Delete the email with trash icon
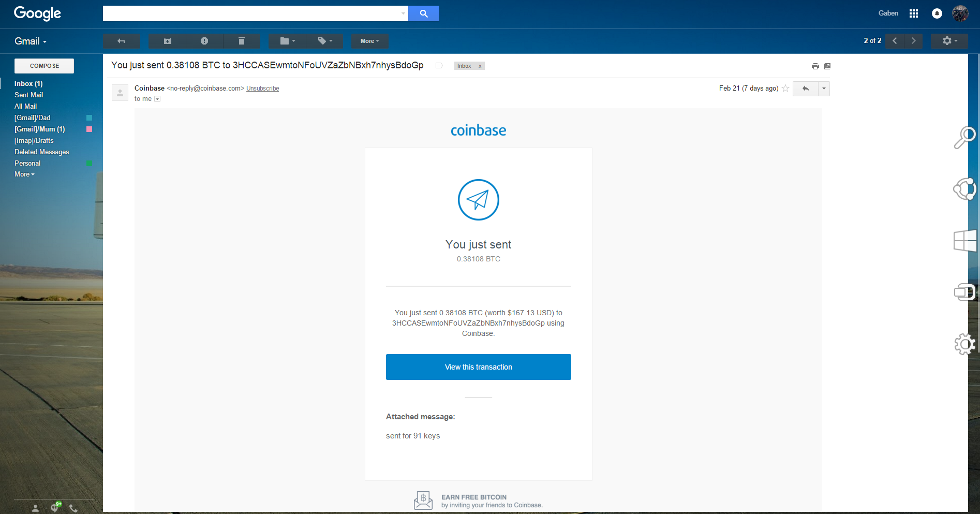This screenshot has height=514, width=980. coord(242,41)
